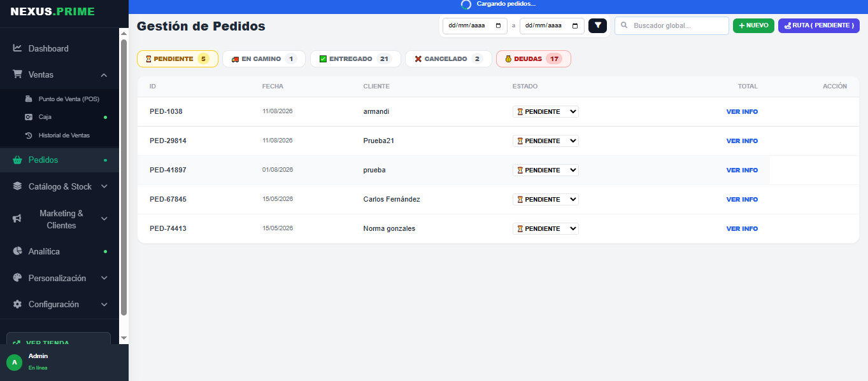Click the Pedidos basket icon
The height and width of the screenshot is (381, 868).
17,160
